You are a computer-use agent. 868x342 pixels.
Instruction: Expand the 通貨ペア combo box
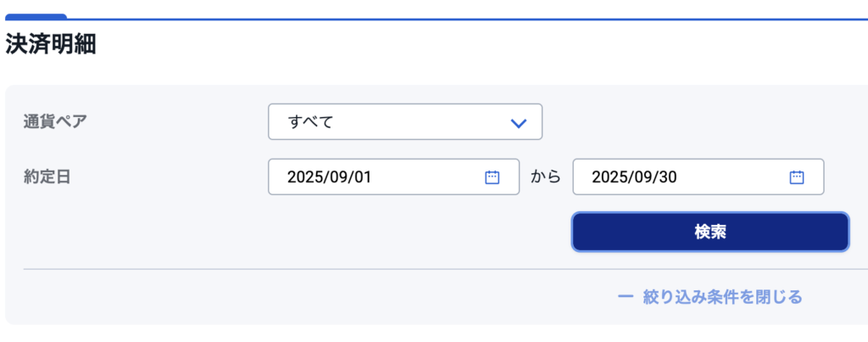pos(404,122)
